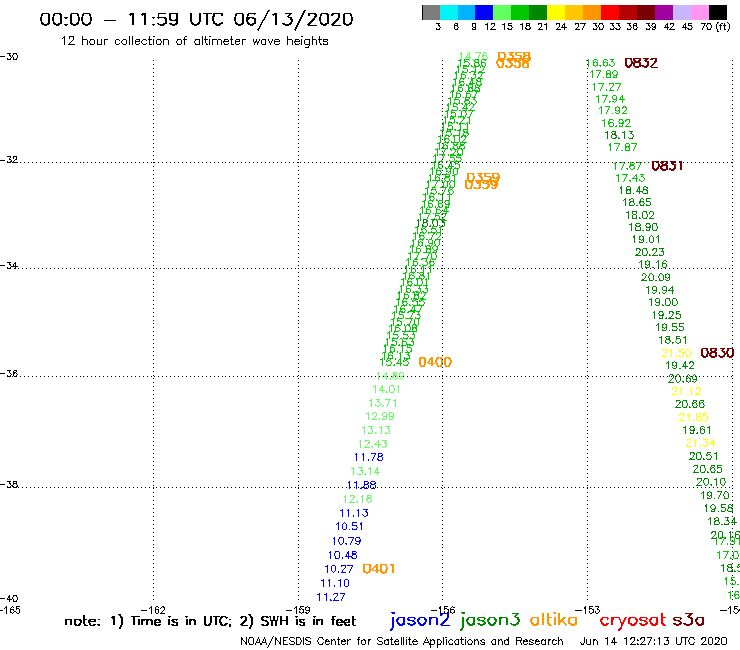Viewport: 740px width, 650px height.
Task: Select the -153 longitude axis label
Action: pos(588,610)
